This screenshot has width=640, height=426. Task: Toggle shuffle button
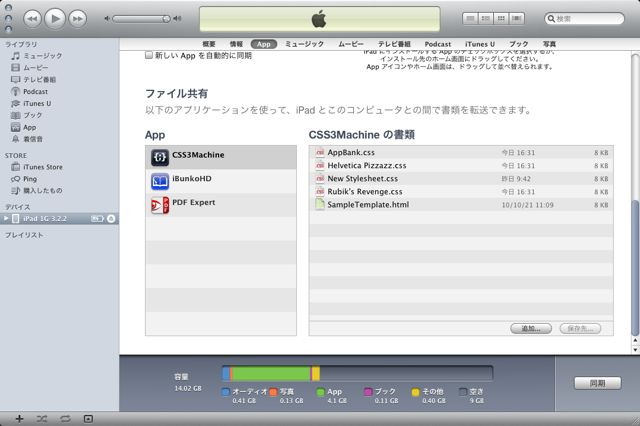42,419
